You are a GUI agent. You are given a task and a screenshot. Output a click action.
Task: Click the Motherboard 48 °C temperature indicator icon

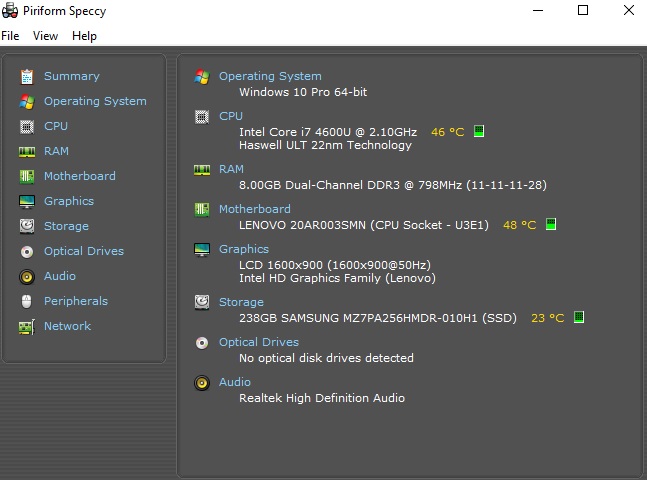click(551, 225)
